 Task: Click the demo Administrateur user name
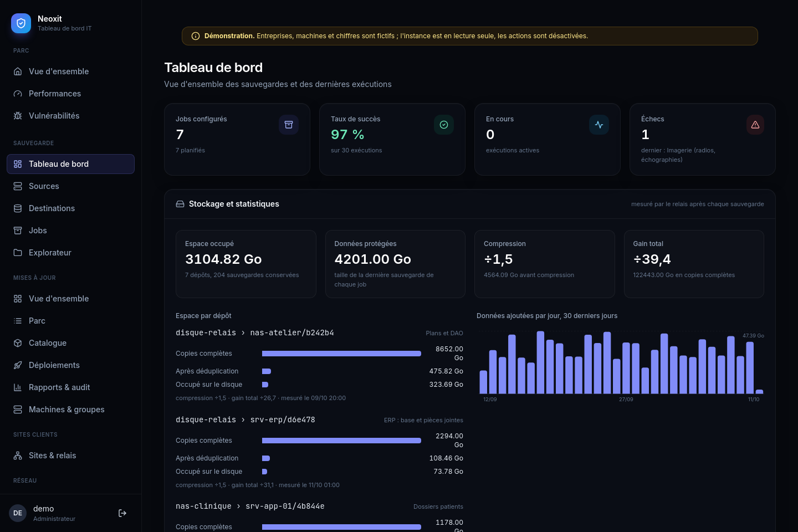point(54,513)
